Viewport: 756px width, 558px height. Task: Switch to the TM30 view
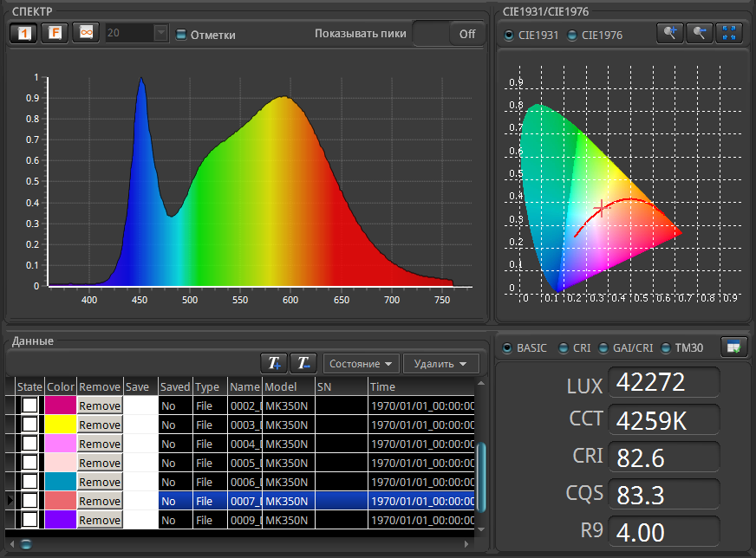pos(667,348)
